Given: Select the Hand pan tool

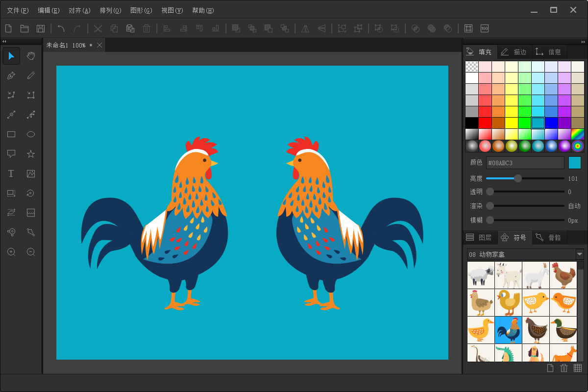Looking at the screenshot, I should [x=31, y=56].
